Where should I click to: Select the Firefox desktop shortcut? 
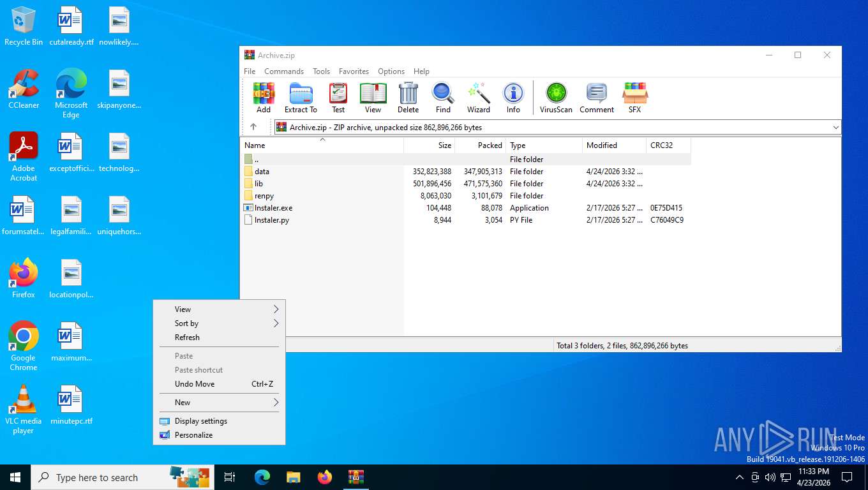tap(24, 278)
